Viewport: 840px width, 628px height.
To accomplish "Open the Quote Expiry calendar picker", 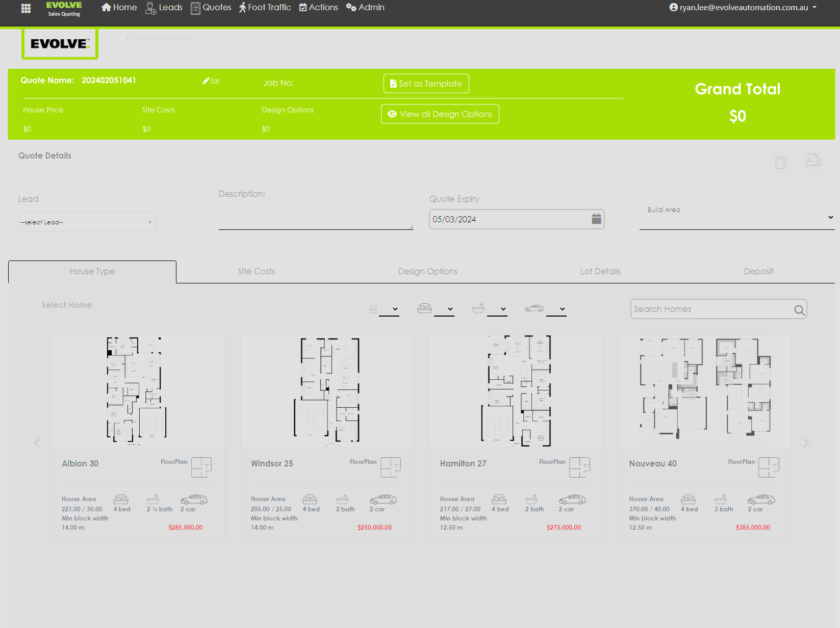I will click(x=596, y=219).
